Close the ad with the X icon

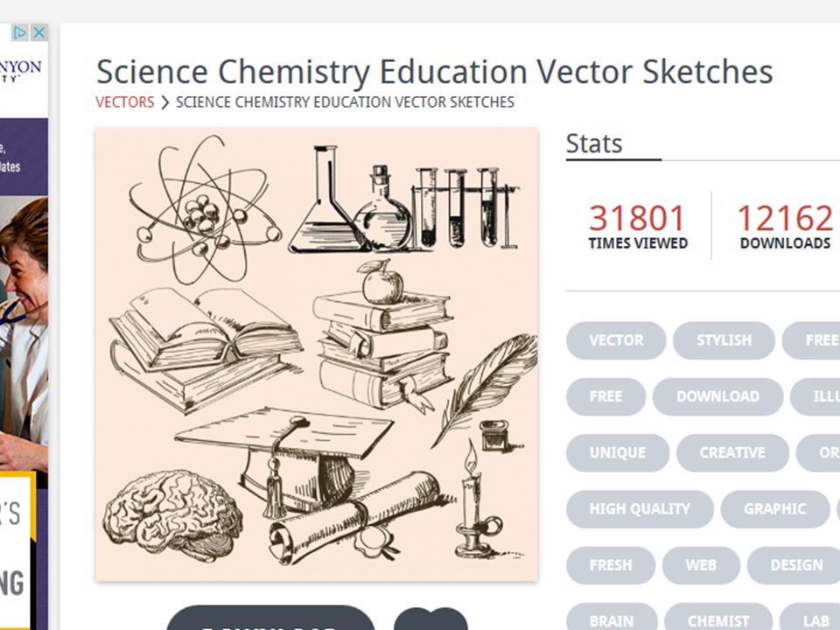[x=39, y=33]
